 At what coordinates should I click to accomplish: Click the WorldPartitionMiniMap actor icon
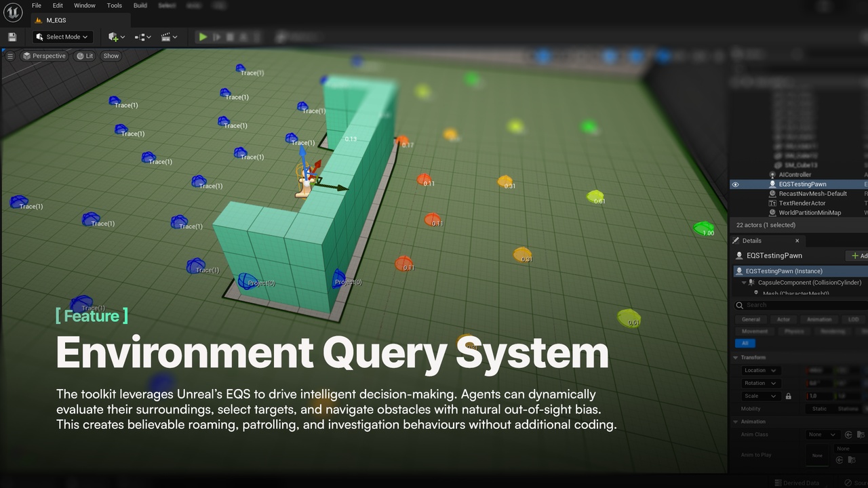coord(772,213)
